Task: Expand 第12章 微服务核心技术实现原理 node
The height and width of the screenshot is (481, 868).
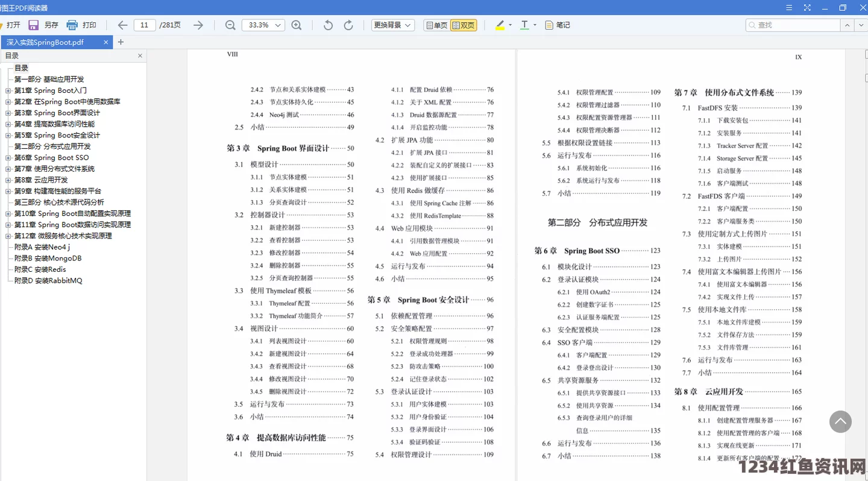Action: (8, 236)
